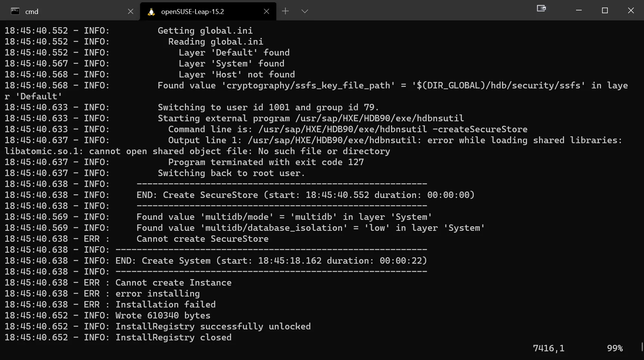Click the 'InstallRegistry closed' log line

pyautogui.click(x=173, y=337)
